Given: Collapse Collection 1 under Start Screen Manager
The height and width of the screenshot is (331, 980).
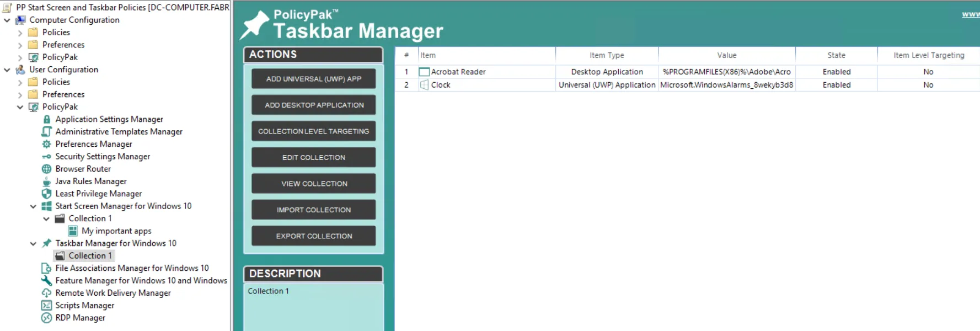Looking at the screenshot, I should tap(46, 219).
